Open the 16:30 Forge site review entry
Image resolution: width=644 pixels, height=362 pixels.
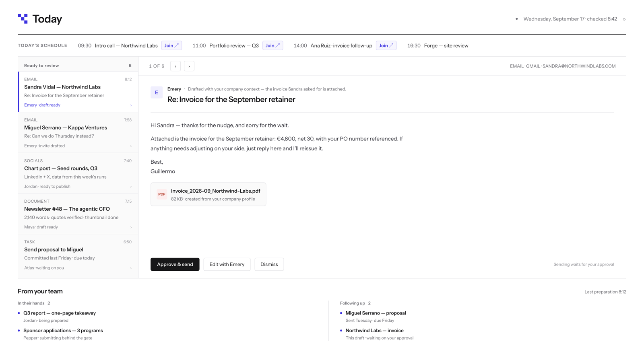coord(438,45)
